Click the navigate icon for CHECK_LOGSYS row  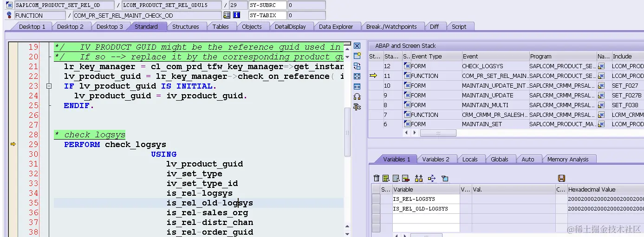(x=601, y=66)
